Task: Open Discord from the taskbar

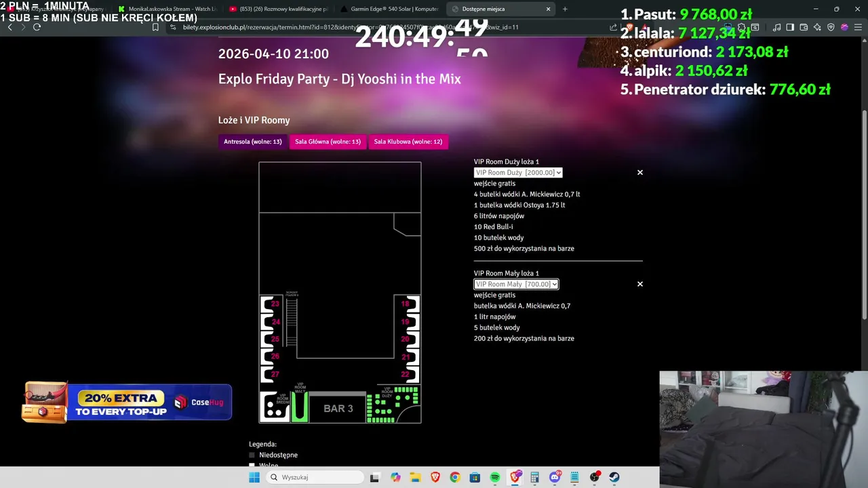Action: click(555, 477)
